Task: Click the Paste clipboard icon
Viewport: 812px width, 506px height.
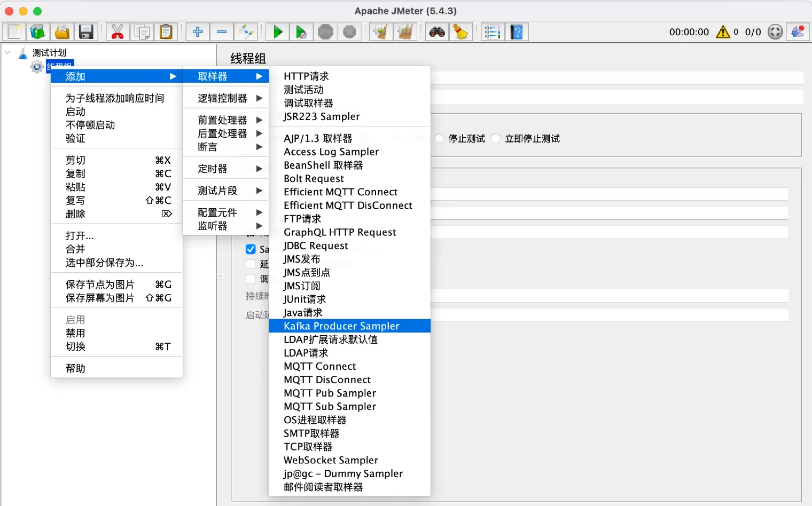Action: click(166, 32)
